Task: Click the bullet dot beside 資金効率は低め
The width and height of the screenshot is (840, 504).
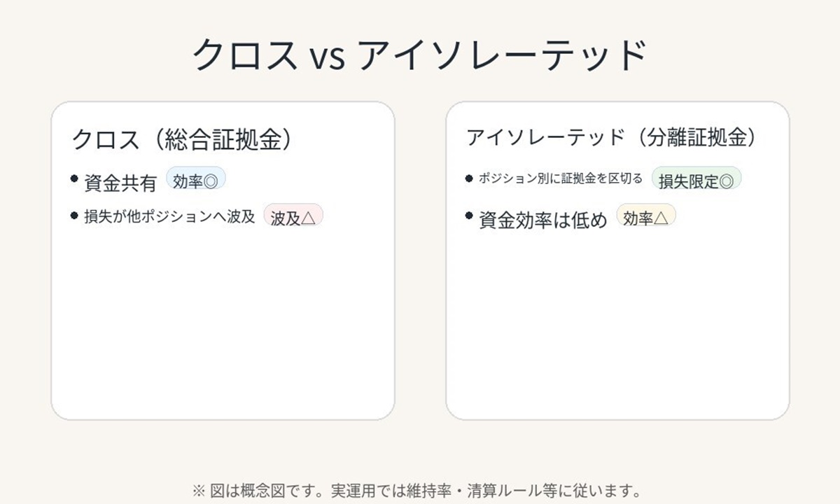Action: click(x=469, y=216)
